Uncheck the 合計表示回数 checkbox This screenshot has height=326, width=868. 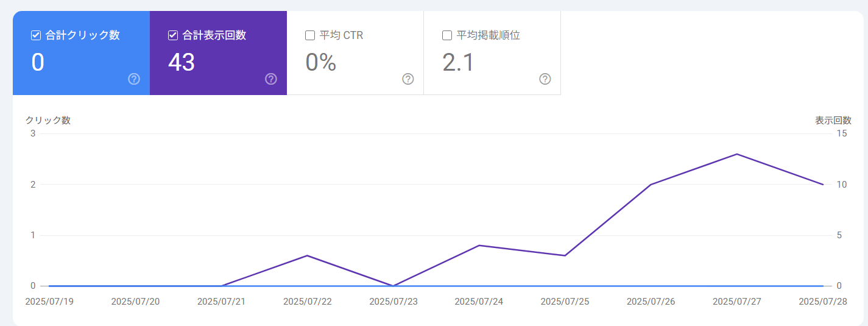coord(173,35)
